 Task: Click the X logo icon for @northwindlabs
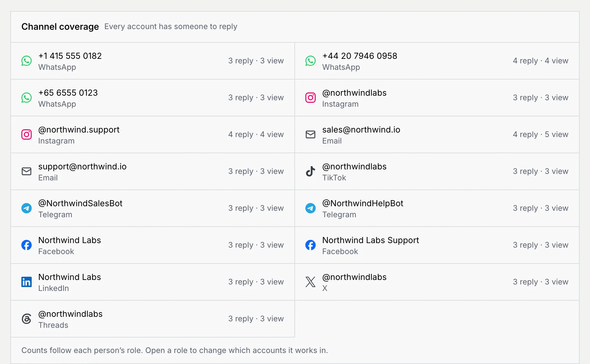coord(311,282)
